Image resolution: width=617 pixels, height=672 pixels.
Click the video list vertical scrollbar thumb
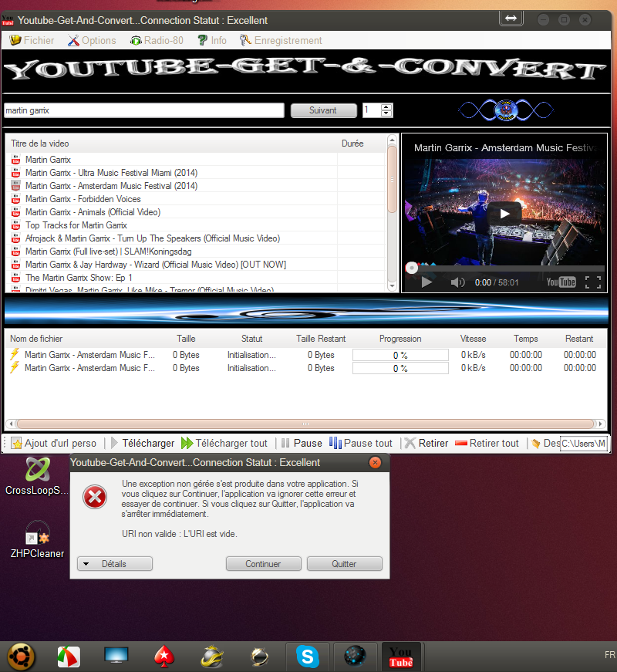(392, 179)
